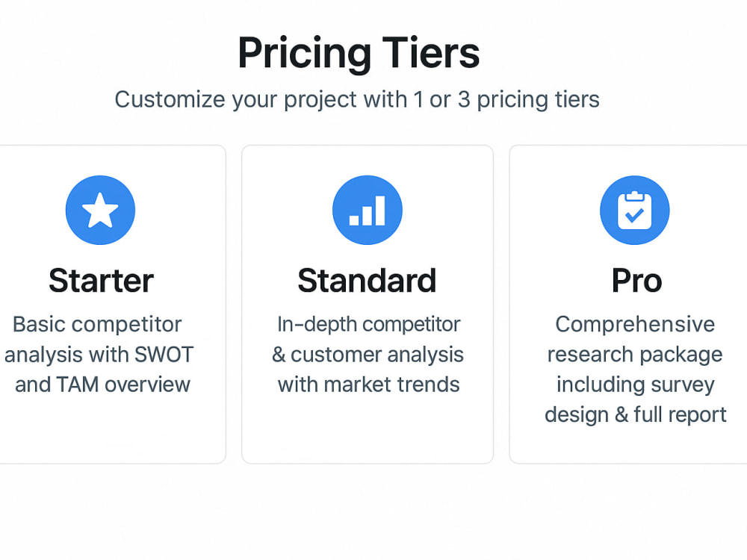Click the Pricing Tiers heading
The width and height of the screenshot is (747, 560).
tap(359, 53)
